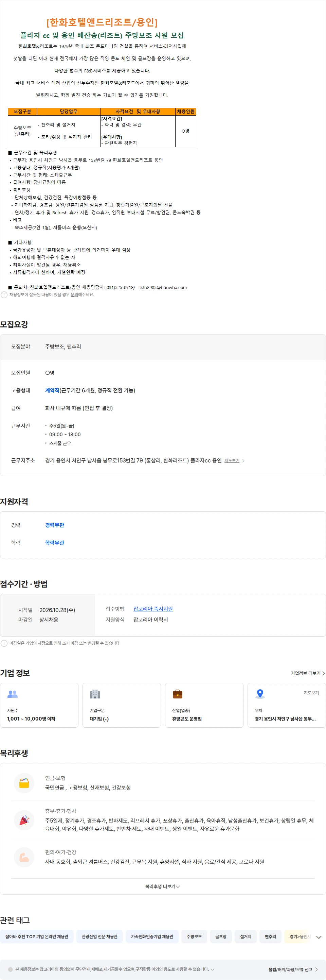Click the 사내 동호회, 출퇴근 셔틀버스 benefits line
Screen dimensions: 326x980
pos(154,861)
